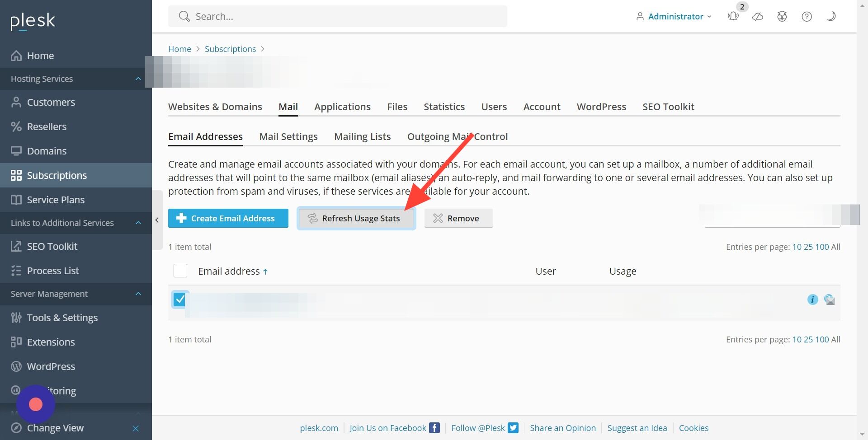The height and width of the screenshot is (440, 868).
Task: Close the Change View bar with X
Action: [136, 428]
